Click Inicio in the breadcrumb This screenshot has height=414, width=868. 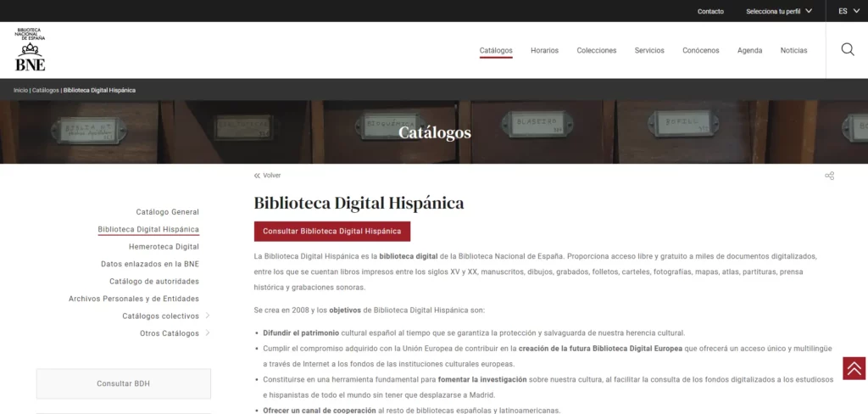tap(20, 90)
